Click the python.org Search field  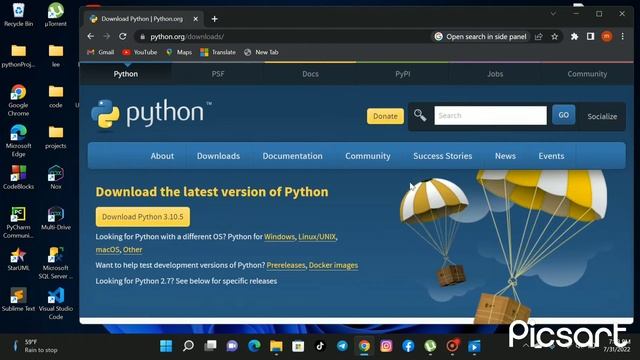490,116
